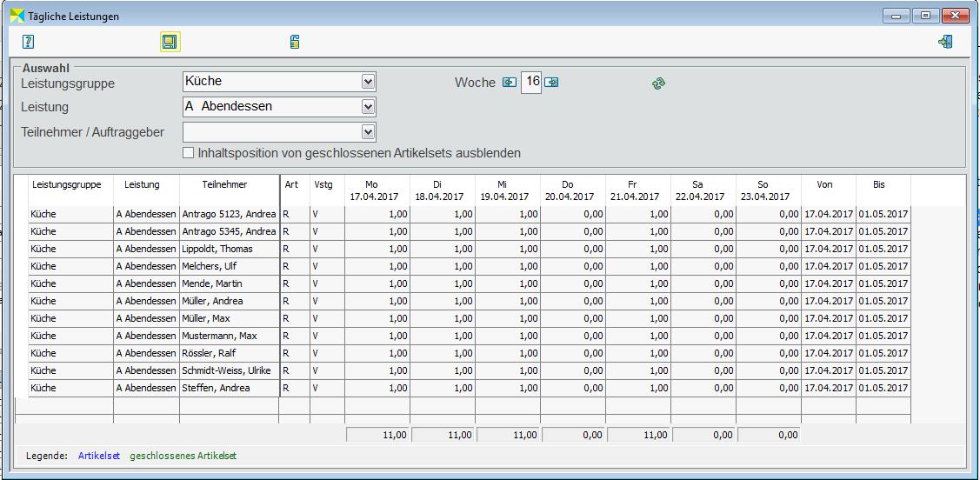Screen dimensions: 980x480
Task: Click the Vstg cell V for Antrago 5123
Action: click(x=327, y=215)
